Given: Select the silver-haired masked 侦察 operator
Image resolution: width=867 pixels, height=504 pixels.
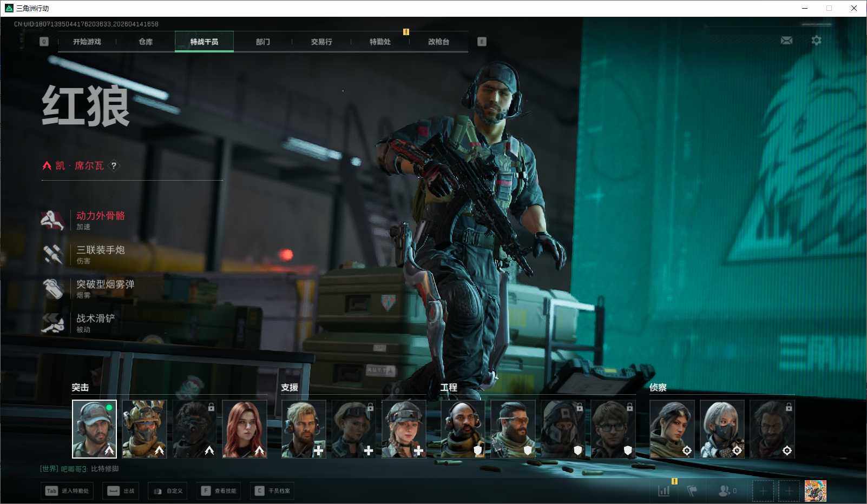Looking at the screenshot, I should pyautogui.click(x=722, y=429).
